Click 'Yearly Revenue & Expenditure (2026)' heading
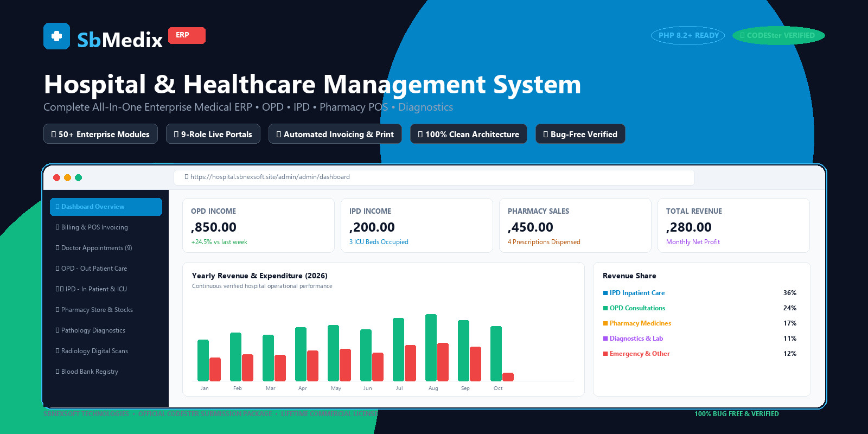The height and width of the screenshot is (434, 868). point(260,276)
